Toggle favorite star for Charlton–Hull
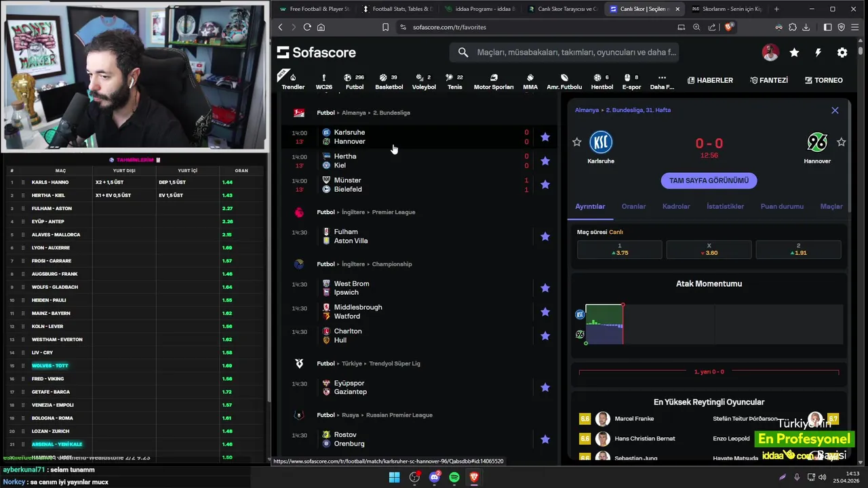868x488 pixels. click(x=545, y=335)
